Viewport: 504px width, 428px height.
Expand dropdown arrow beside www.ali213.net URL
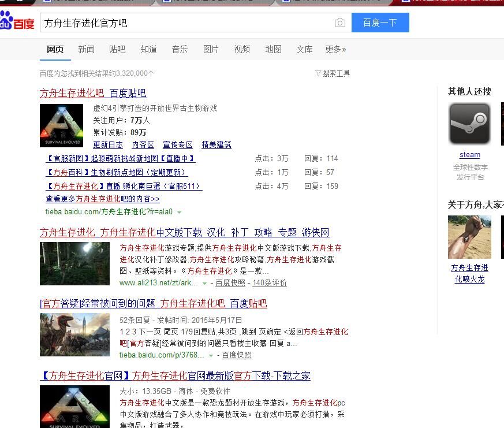click(x=204, y=283)
